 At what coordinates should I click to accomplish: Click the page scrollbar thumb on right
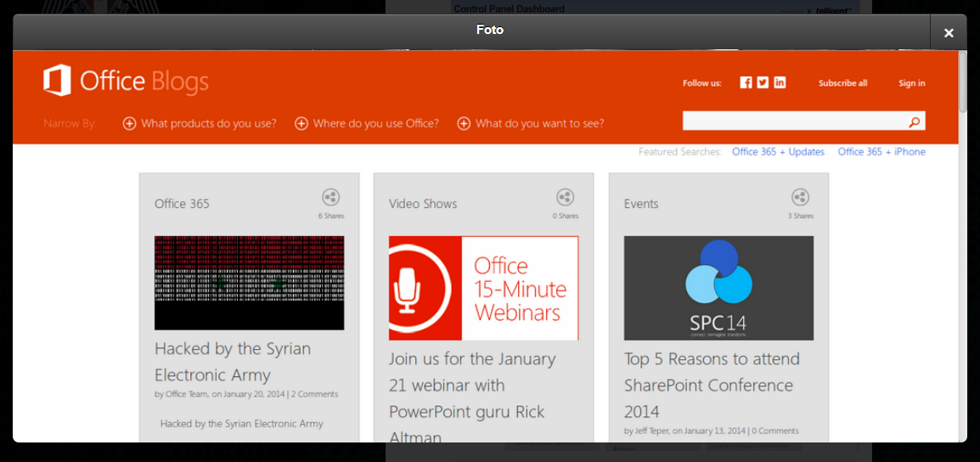962,82
